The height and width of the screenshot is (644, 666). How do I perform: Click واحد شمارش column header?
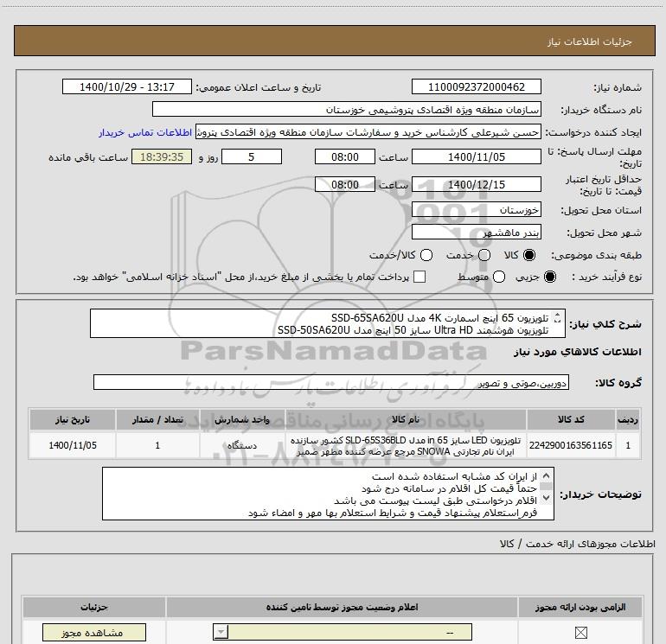242,419
